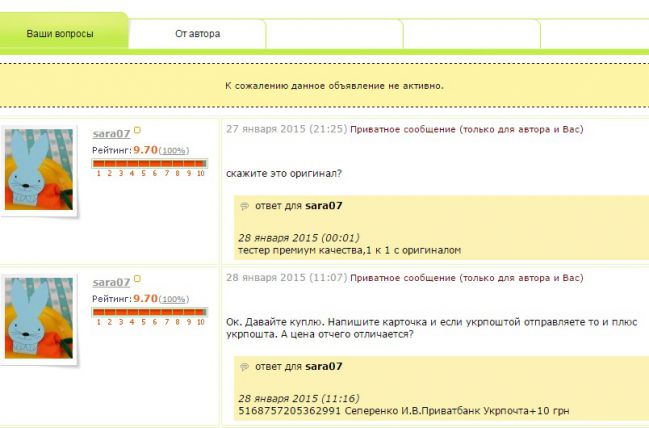Click the status icon beside sara07 in the 28 января message
The image size is (649, 428).
(138, 280)
